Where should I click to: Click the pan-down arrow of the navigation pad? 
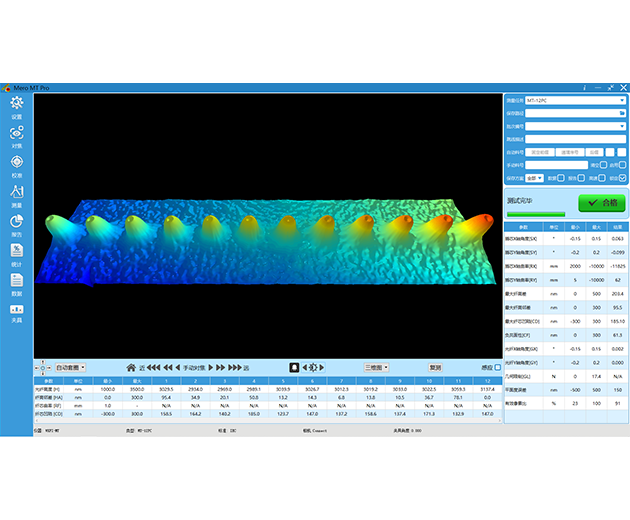(43, 373)
